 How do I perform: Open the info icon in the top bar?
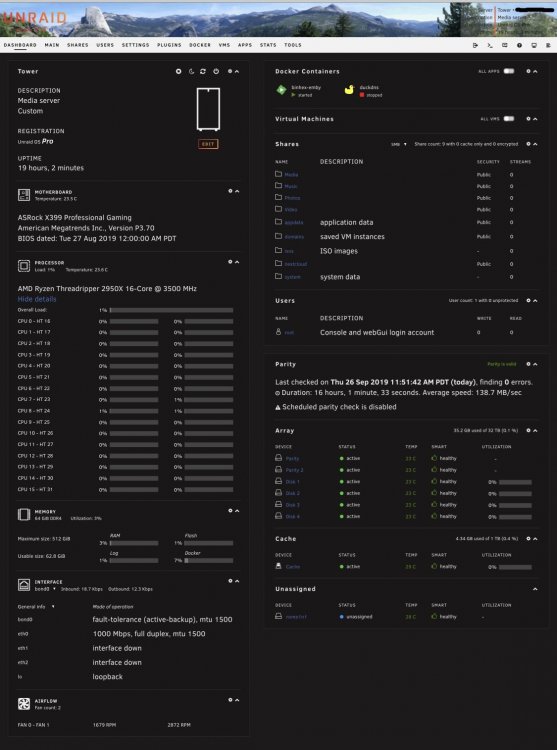[519, 45]
